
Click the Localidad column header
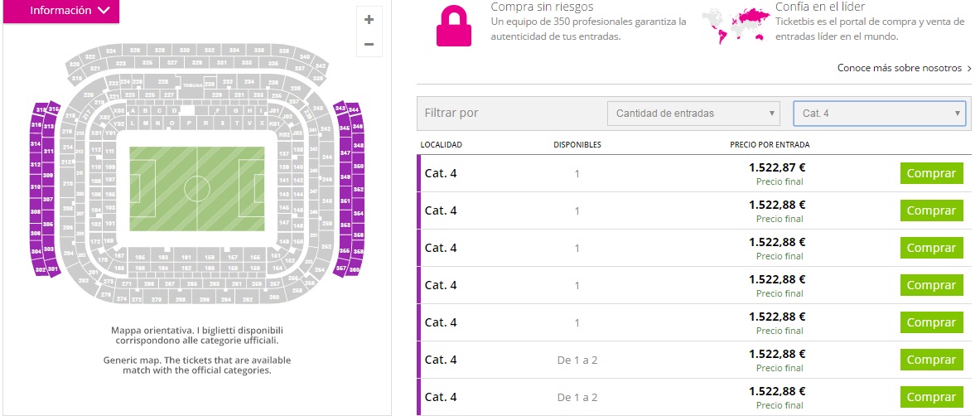tap(442, 145)
